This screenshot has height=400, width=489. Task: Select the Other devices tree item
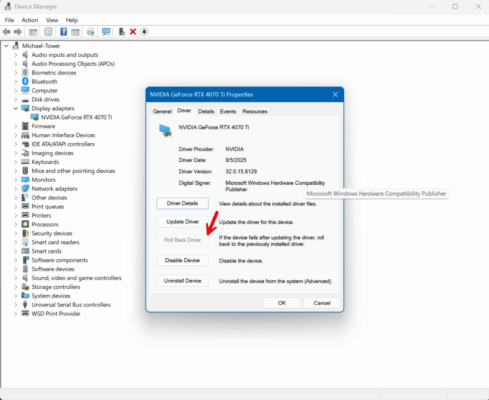49,198
